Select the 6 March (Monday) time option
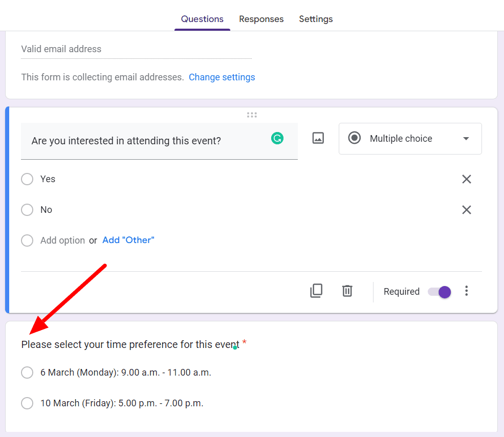 point(27,373)
